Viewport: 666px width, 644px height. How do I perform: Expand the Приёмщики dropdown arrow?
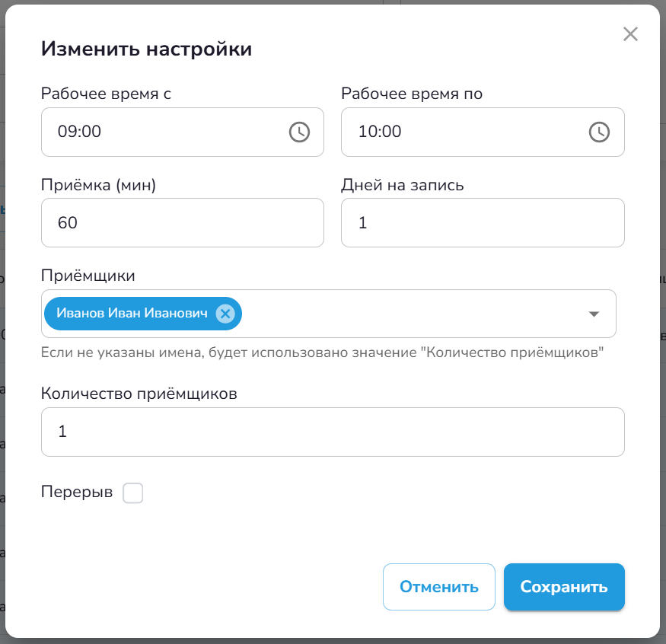tap(594, 314)
